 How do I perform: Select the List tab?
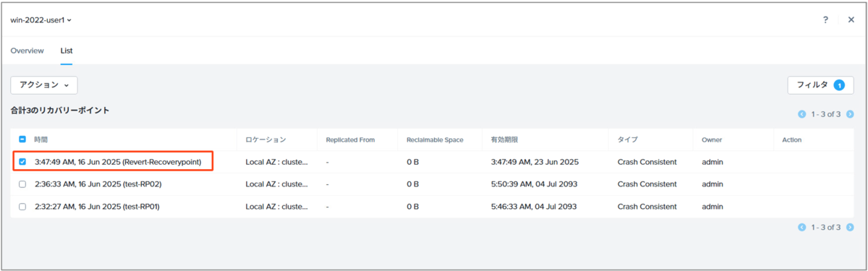click(x=67, y=51)
